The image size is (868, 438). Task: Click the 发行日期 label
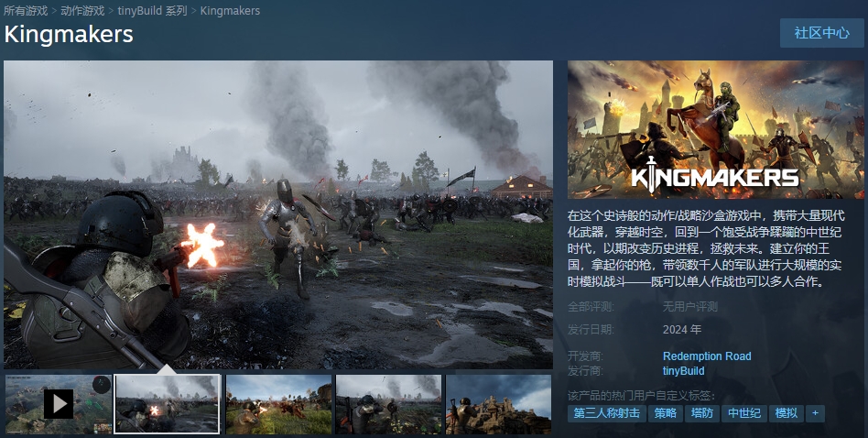coord(591,330)
